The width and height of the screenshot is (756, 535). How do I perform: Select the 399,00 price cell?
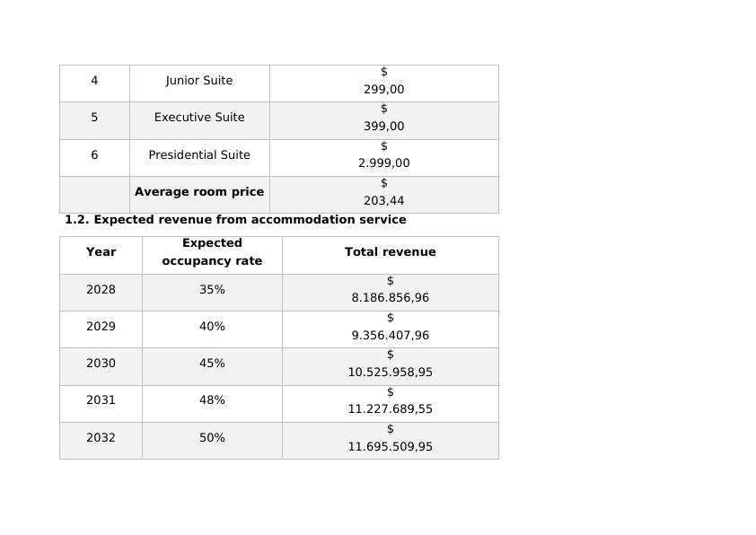click(x=383, y=127)
